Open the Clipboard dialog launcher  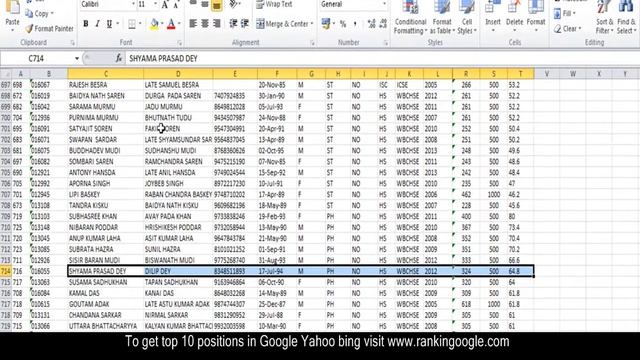[73, 42]
